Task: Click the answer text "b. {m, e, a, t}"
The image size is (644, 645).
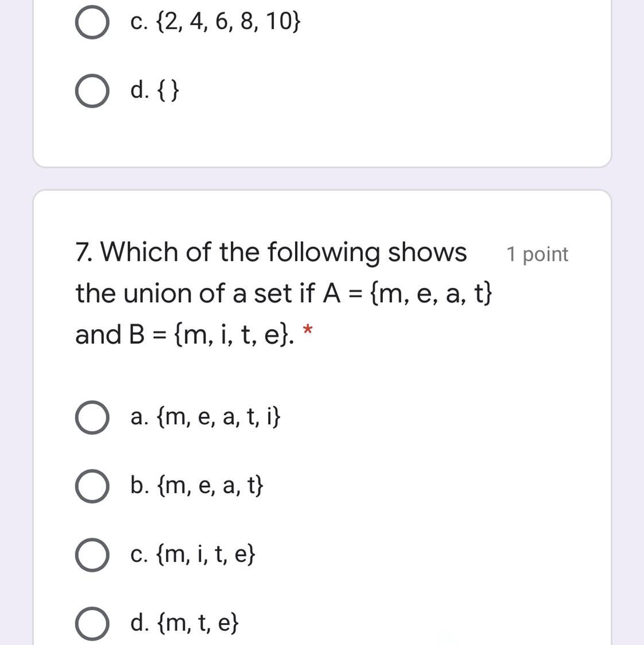Action: [196, 485]
